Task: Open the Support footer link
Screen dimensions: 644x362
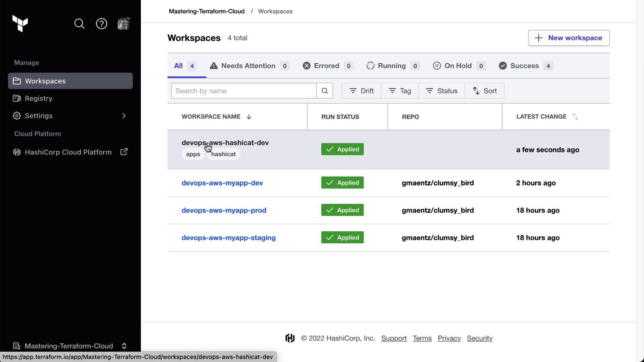Action: click(394, 338)
